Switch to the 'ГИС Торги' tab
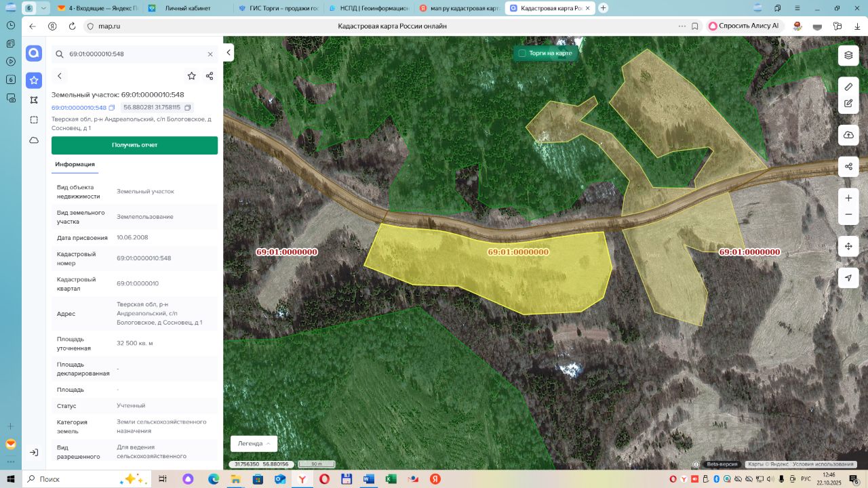 coord(278,8)
